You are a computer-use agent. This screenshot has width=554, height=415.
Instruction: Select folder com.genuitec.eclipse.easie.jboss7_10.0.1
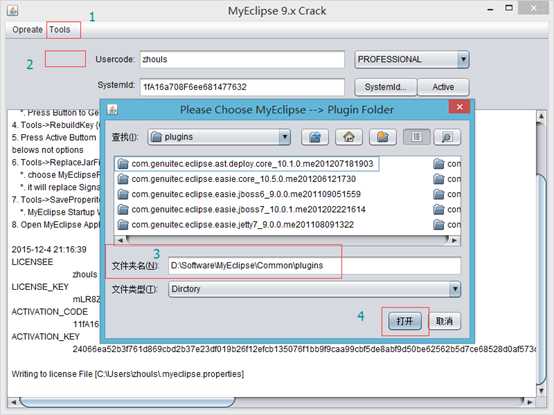pos(242,209)
